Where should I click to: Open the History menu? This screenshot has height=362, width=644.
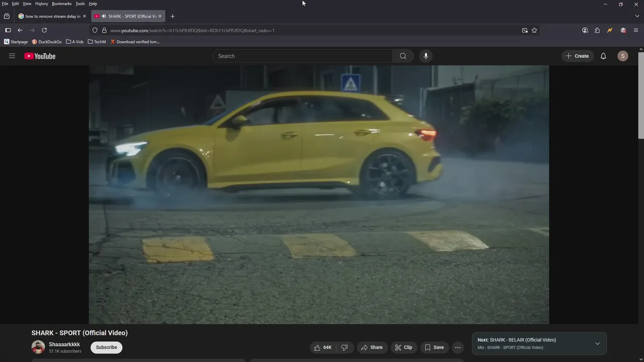pyautogui.click(x=42, y=4)
